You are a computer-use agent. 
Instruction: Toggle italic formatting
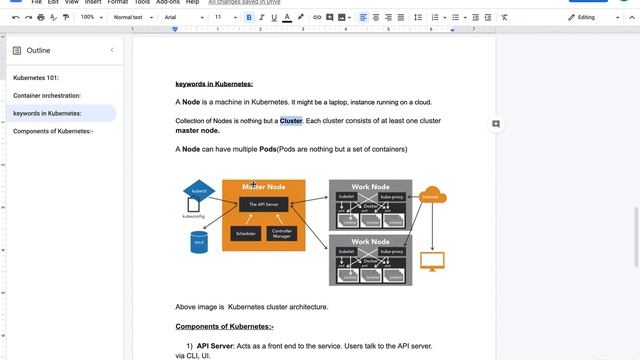(262, 18)
